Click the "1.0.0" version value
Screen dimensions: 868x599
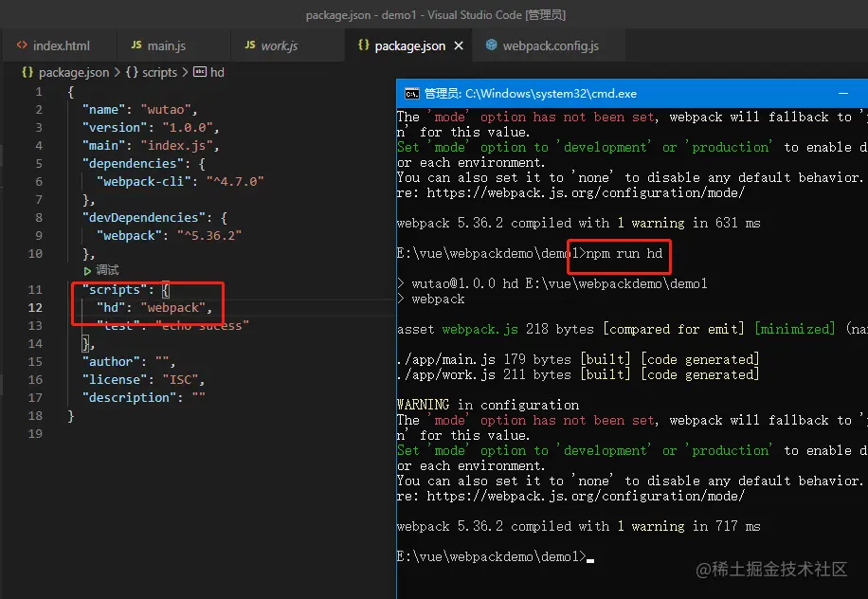pos(187,128)
